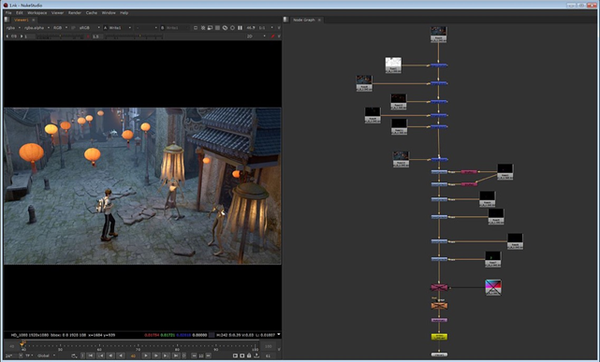Jump to first frame button

coord(90,355)
